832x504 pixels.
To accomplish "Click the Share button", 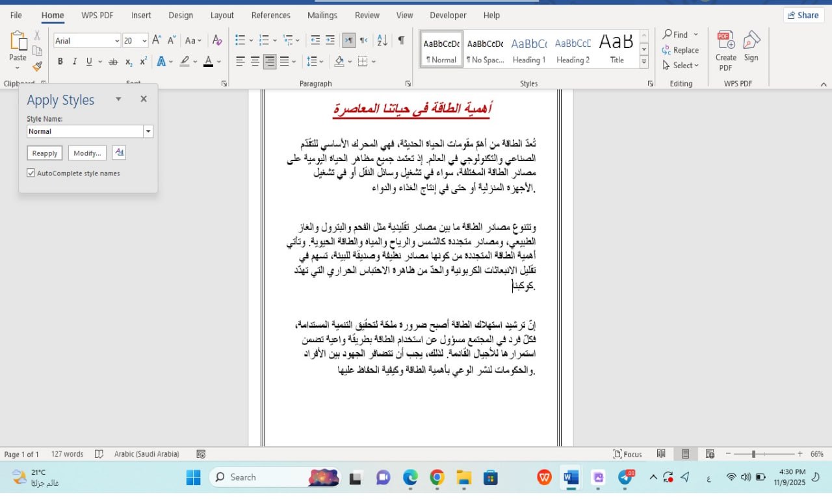I will [803, 15].
